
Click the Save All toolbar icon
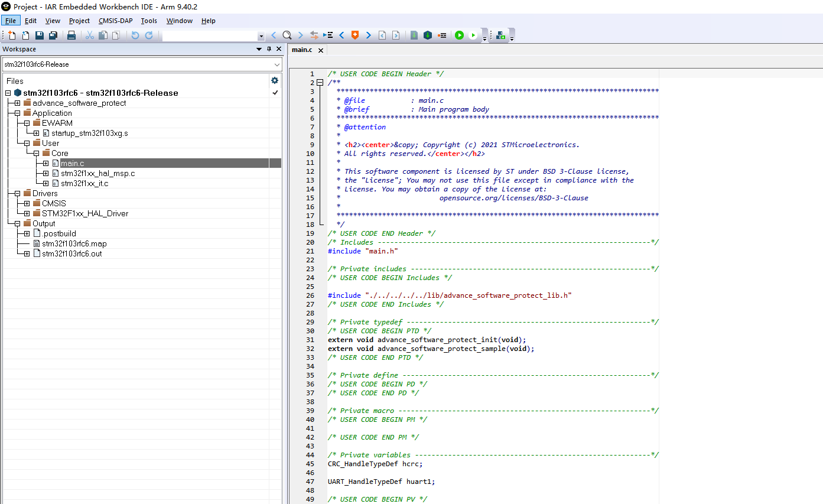pos(53,35)
